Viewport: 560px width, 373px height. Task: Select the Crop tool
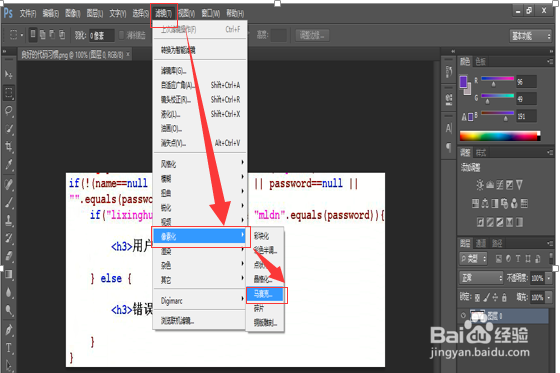click(x=9, y=146)
